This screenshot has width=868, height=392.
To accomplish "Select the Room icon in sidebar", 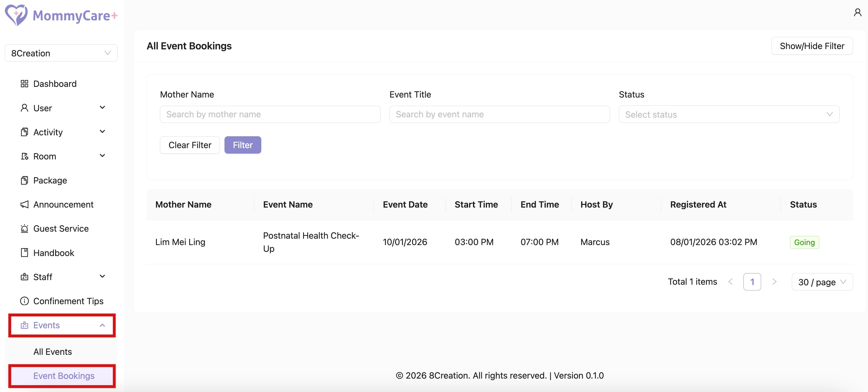I will (x=24, y=156).
